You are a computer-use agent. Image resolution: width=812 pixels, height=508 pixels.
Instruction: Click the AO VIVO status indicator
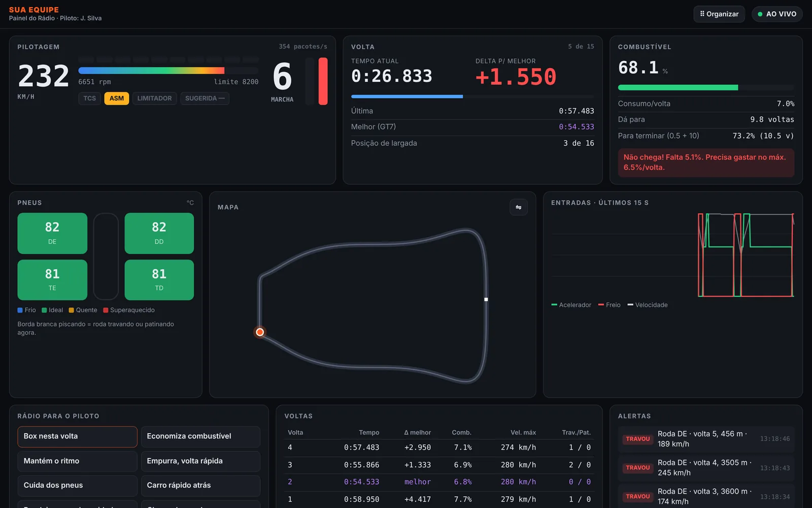coord(777,14)
